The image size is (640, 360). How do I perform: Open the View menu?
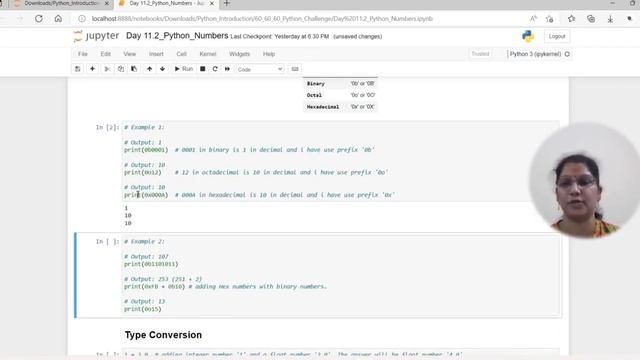tap(129, 54)
